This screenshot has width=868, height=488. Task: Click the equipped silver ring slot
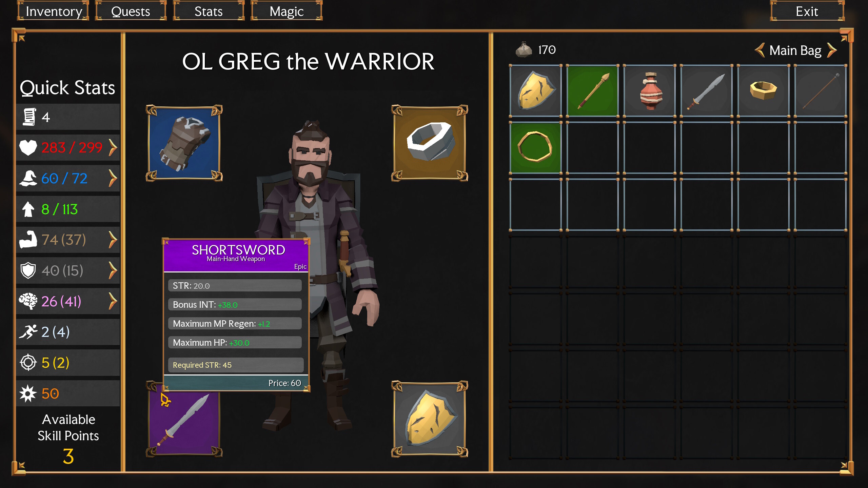(430, 143)
